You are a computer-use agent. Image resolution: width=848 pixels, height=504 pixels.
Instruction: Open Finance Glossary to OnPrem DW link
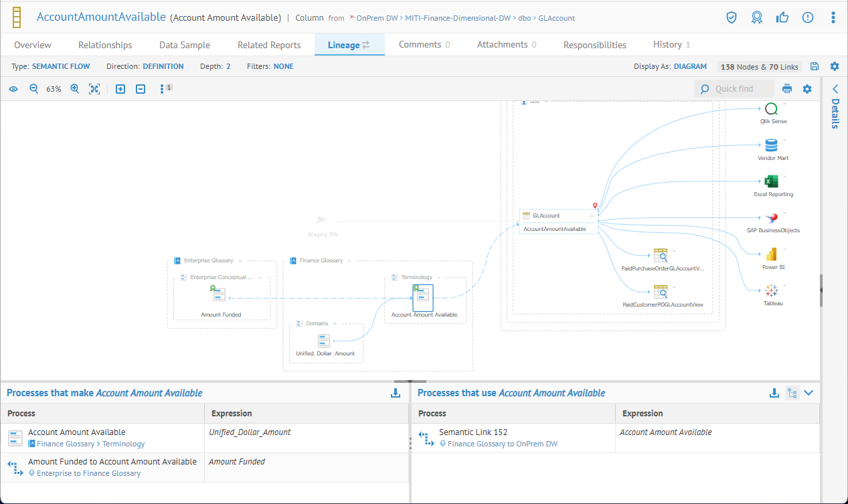[x=502, y=444]
